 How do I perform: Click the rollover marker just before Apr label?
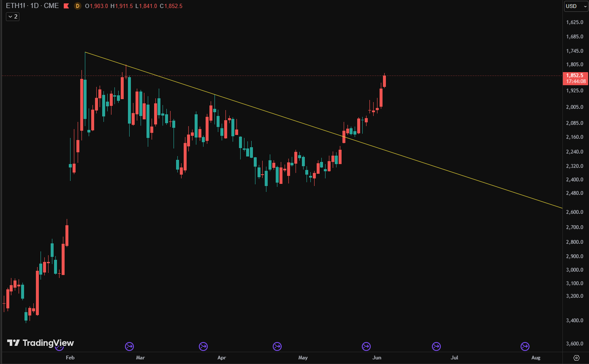[203, 347]
